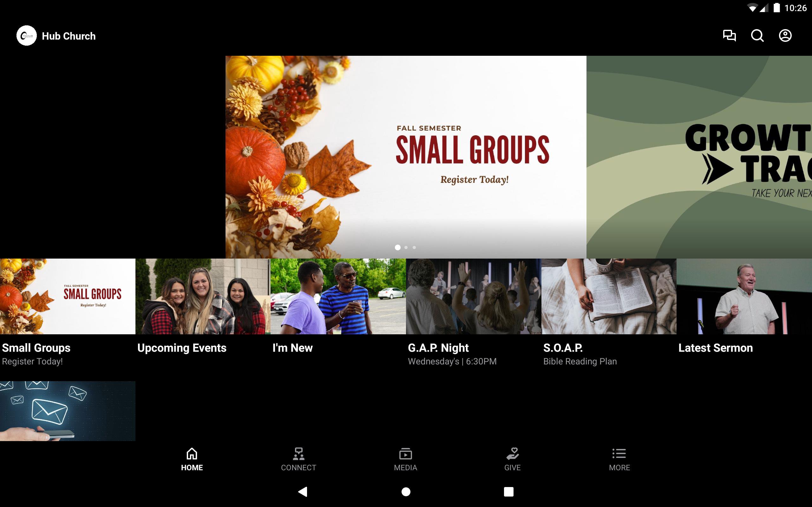Switch to the Connect tab
Screen dimensions: 812x507
pyautogui.click(x=298, y=459)
